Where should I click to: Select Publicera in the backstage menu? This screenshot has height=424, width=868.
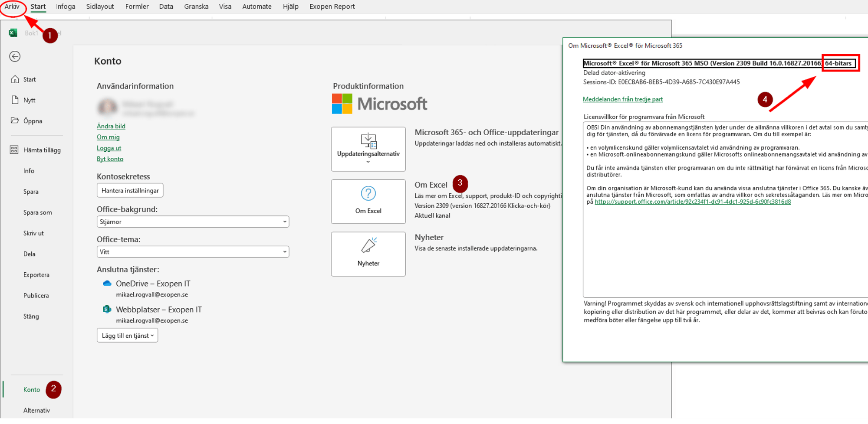point(36,296)
